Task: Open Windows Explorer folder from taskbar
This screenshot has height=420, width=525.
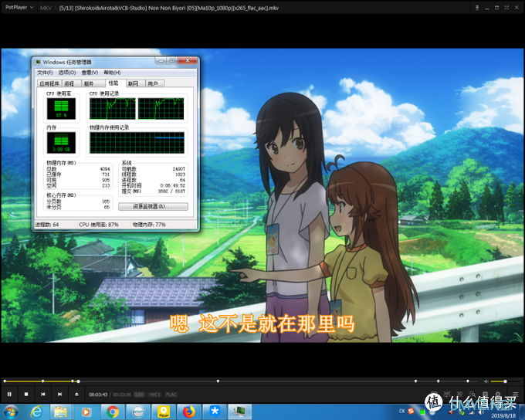Action: (x=60, y=412)
